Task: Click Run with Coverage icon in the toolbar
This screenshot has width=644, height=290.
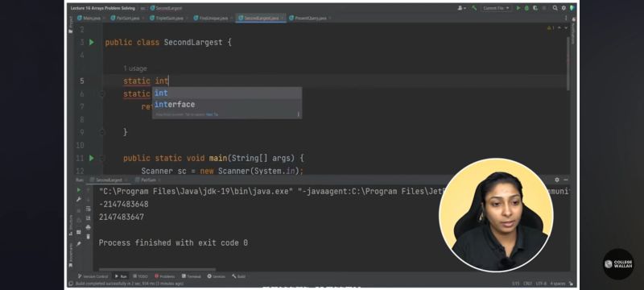Action: [x=535, y=8]
